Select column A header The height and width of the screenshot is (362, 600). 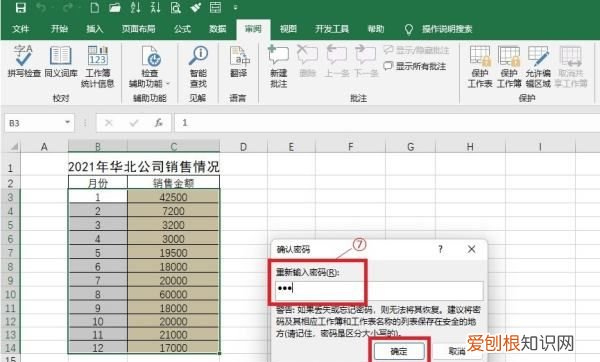[44, 147]
